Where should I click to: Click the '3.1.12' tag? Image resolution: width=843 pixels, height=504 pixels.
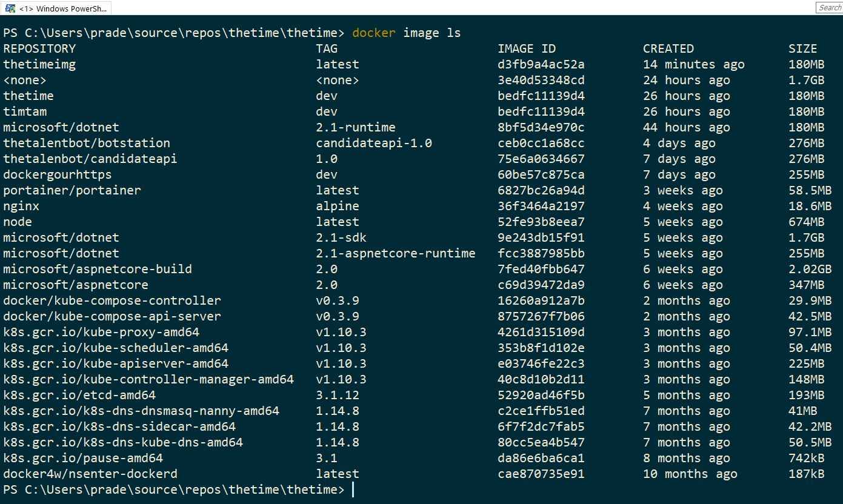(x=338, y=395)
